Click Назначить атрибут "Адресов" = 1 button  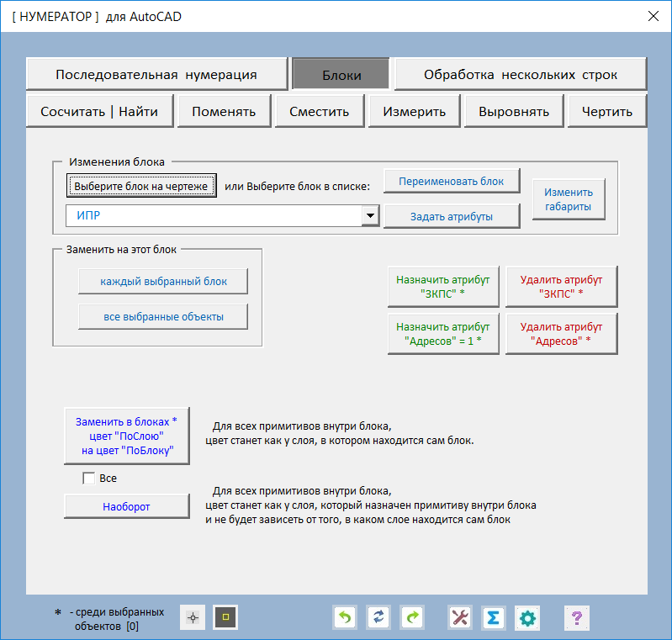point(443,334)
